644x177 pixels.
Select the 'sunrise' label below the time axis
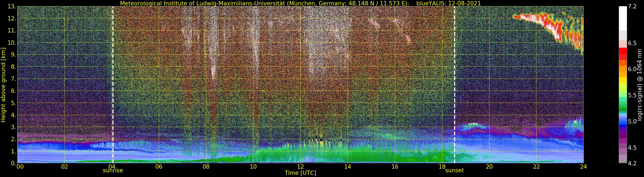point(113,171)
